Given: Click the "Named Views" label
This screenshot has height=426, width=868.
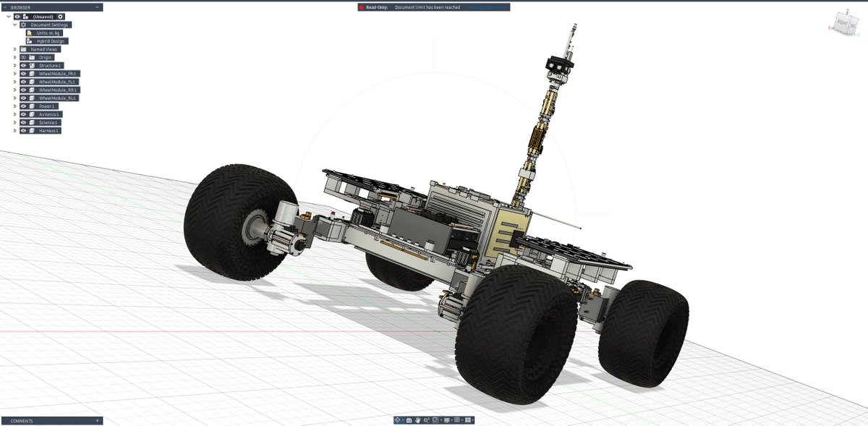Looking at the screenshot, I should [44, 49].
